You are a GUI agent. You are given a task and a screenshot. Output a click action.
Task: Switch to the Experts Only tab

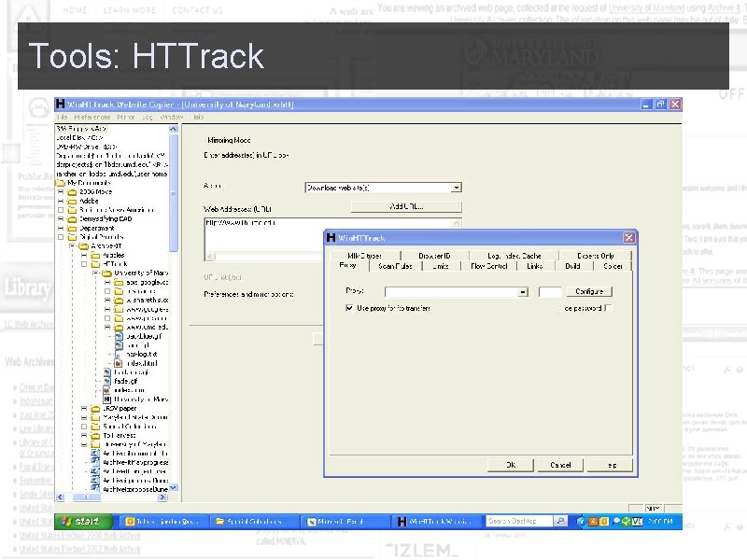596,256
